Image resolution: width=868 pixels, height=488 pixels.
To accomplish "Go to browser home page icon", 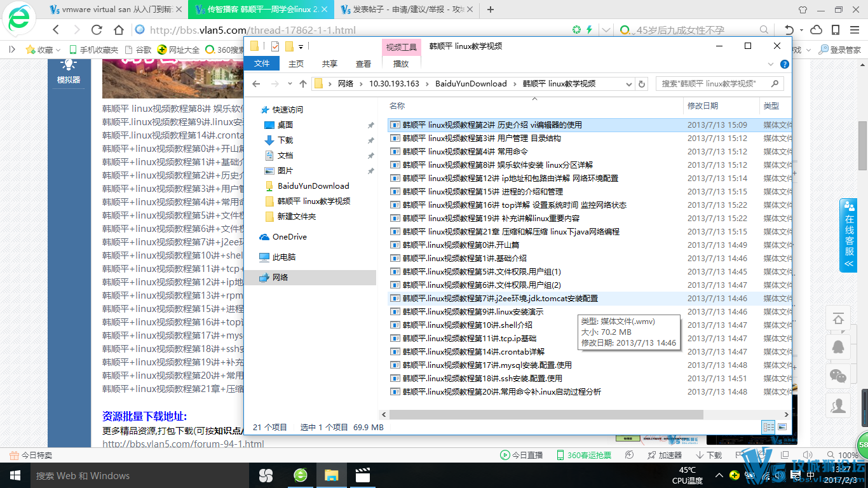I will coord(118,30).
